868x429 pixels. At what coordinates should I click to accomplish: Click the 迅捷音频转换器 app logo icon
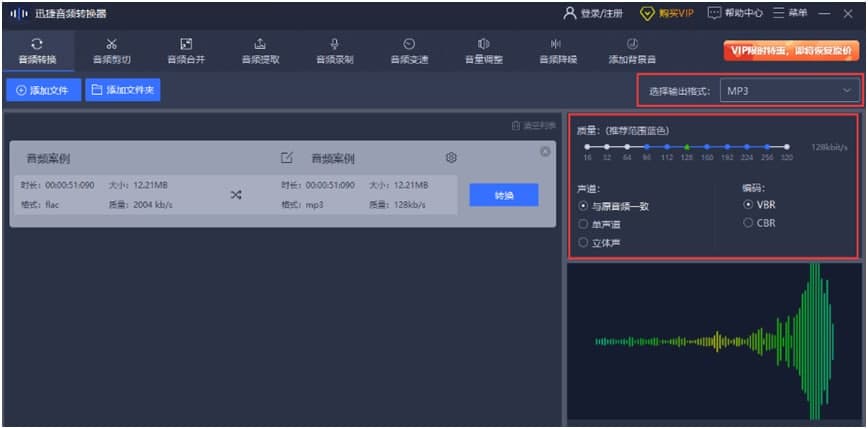19,14
